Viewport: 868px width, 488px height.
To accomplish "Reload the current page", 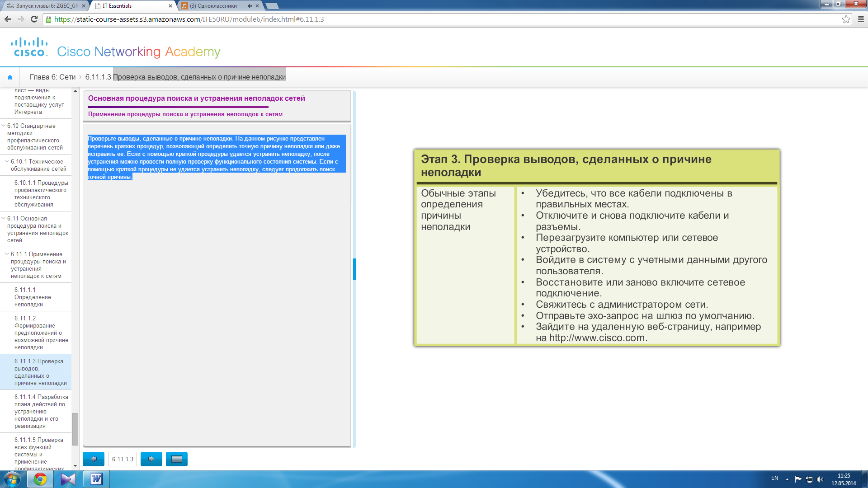I will 34,19.
